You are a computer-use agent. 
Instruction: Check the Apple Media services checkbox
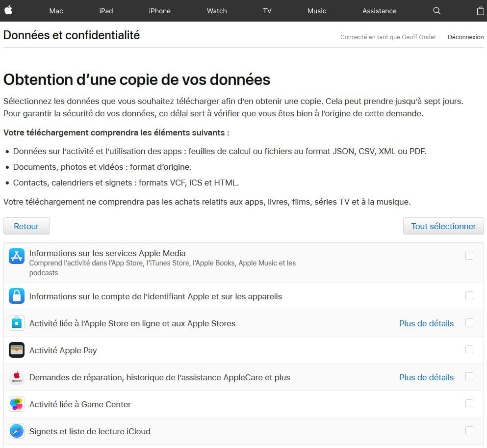pos(469,256)
